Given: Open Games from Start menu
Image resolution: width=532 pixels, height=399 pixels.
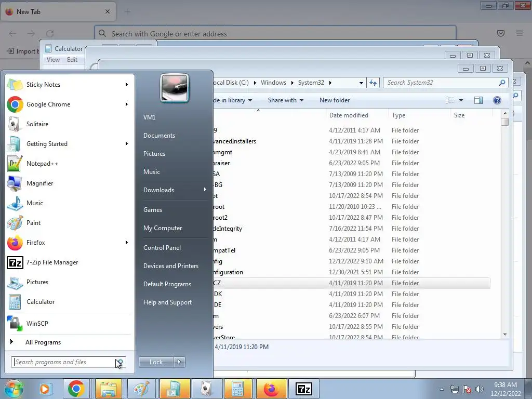Looking at the screenshot, I should pyautogui.click(x=153, y=210).
